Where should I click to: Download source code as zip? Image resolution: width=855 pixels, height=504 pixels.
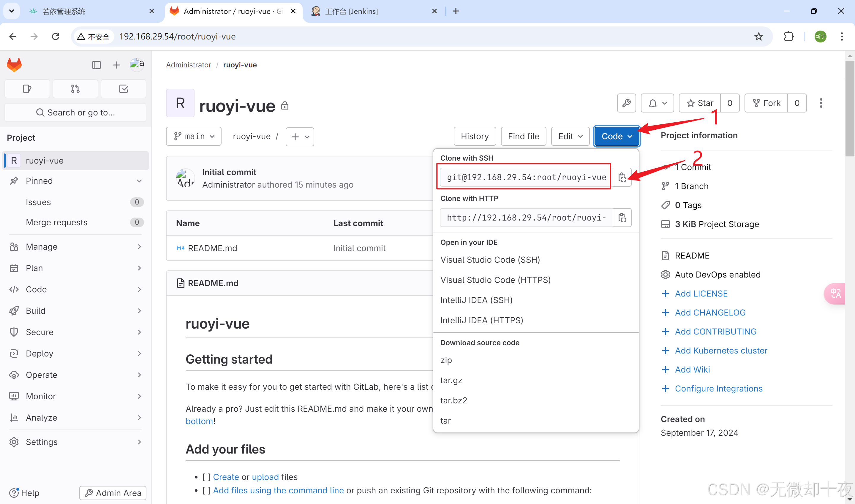446,360
